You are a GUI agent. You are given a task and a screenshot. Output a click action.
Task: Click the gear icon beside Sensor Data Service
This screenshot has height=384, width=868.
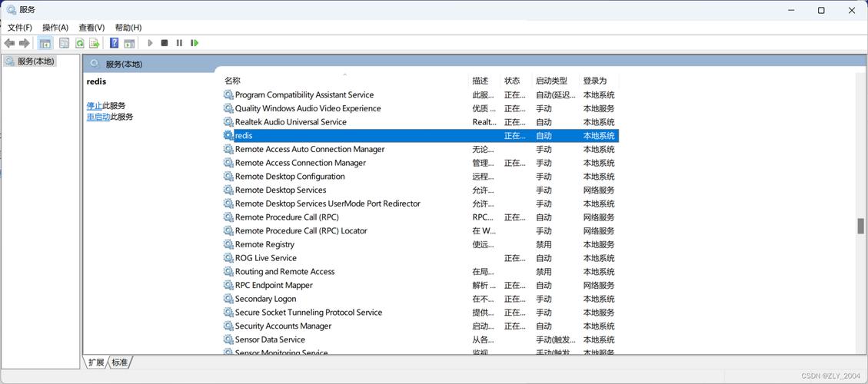pyautogui.click(x=228, y=339)
